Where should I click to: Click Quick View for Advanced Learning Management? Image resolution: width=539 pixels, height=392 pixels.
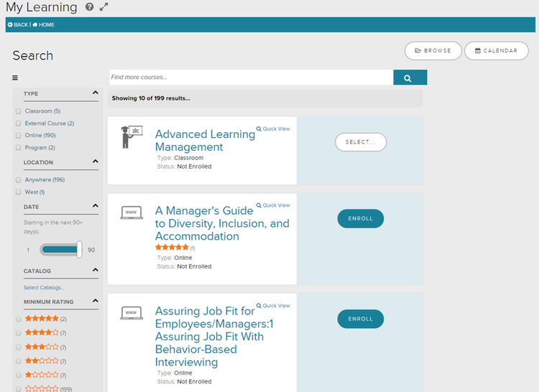click(x=273, y=129)
